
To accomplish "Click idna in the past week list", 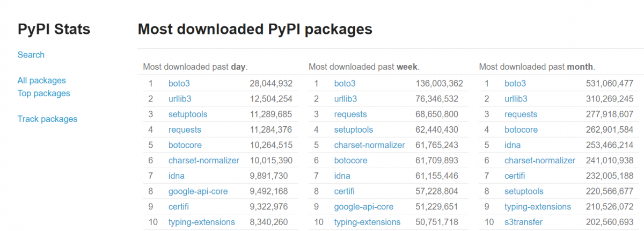I will click(x=342, y=176).
